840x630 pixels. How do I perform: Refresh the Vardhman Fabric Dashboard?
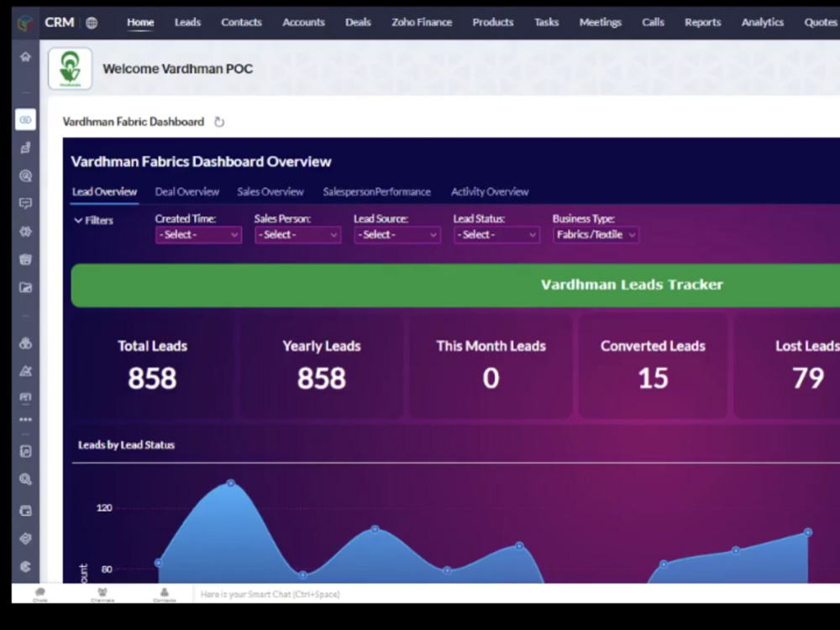[x=219, y=122]
